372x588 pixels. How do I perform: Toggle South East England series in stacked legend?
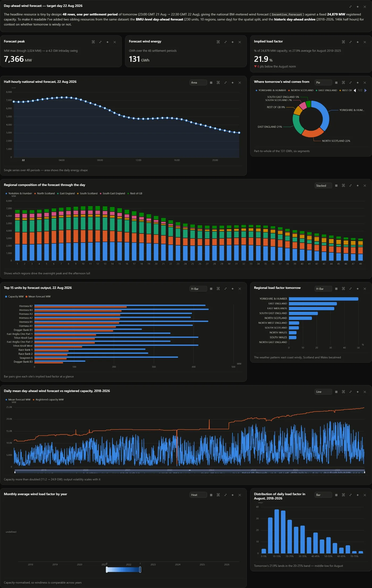[x=112, y=193]
